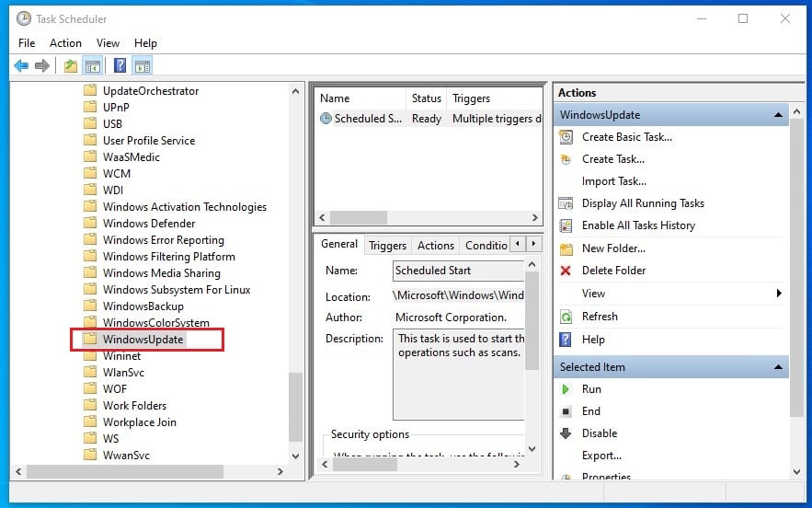Switch to the Conditions tab
The image size is (812, 508).
[486, 246]
